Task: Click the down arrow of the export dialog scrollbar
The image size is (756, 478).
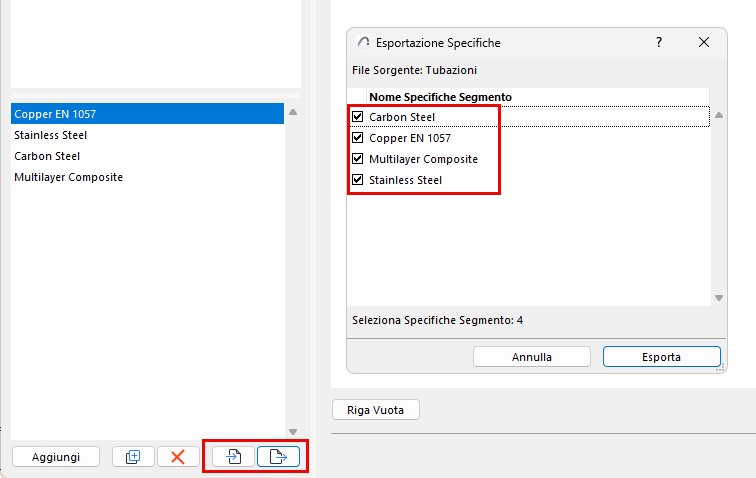Action: [x=719, y=298]
